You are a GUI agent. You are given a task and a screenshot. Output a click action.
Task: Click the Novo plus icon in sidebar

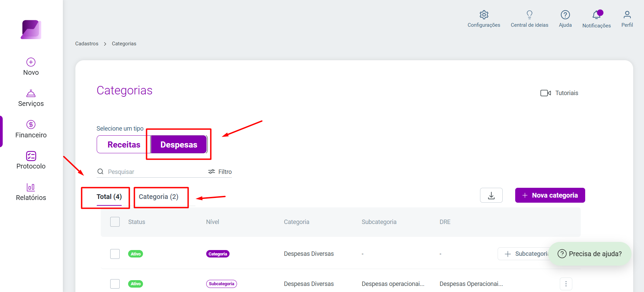click(x=31, y=62)
